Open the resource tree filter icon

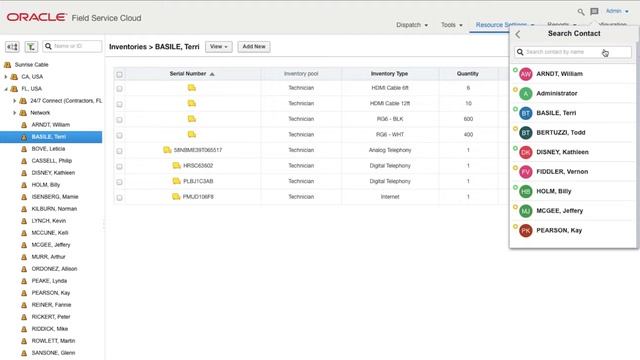[x=31, y=47]
